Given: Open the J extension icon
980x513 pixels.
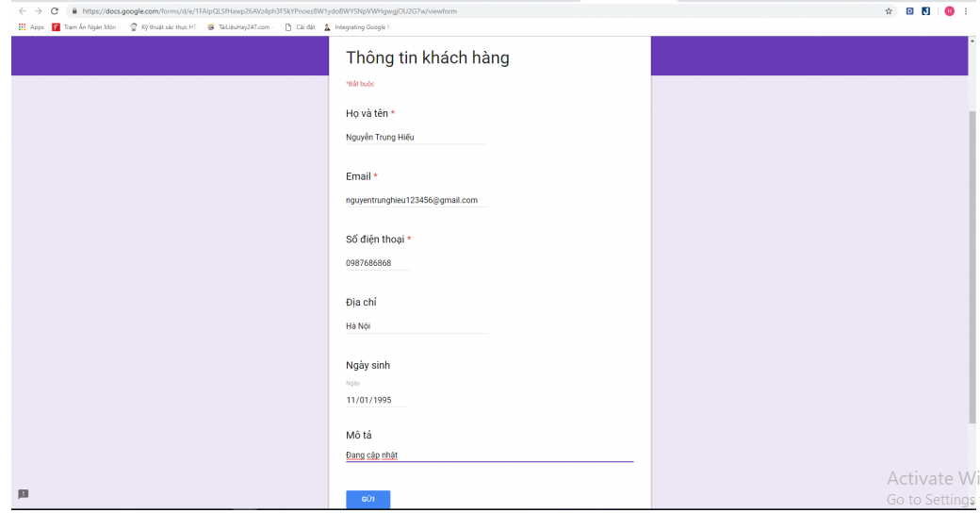Looking at the screenshot, I should pyautogui.click(x=926, y=11).
